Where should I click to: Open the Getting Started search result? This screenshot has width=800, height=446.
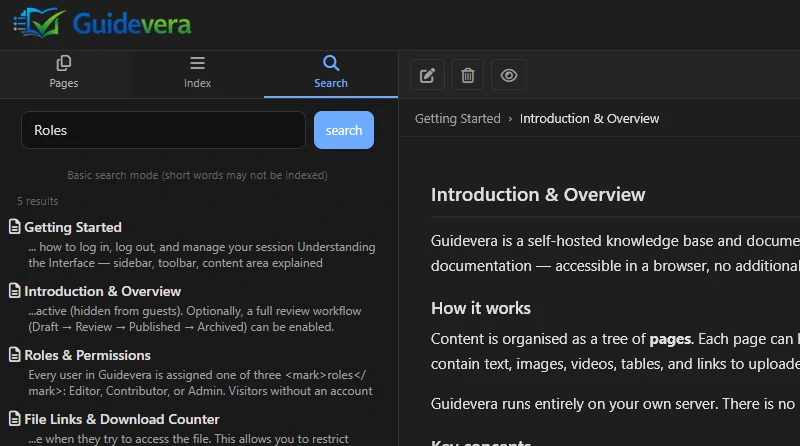tap(73, 227)
